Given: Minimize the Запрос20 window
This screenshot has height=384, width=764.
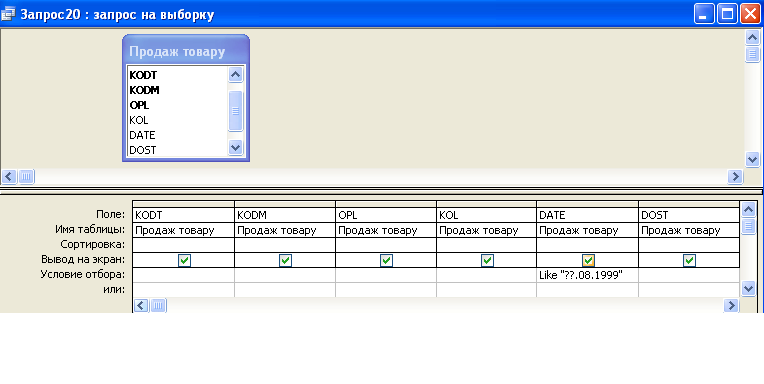Looking at the screenshot, I should (704, 14).
